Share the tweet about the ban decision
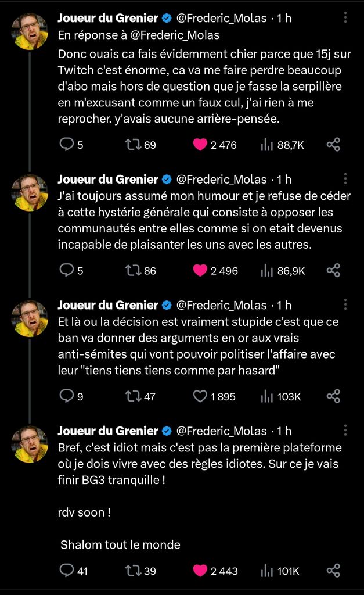Screen dimensions: 364x595 point(333,396)
